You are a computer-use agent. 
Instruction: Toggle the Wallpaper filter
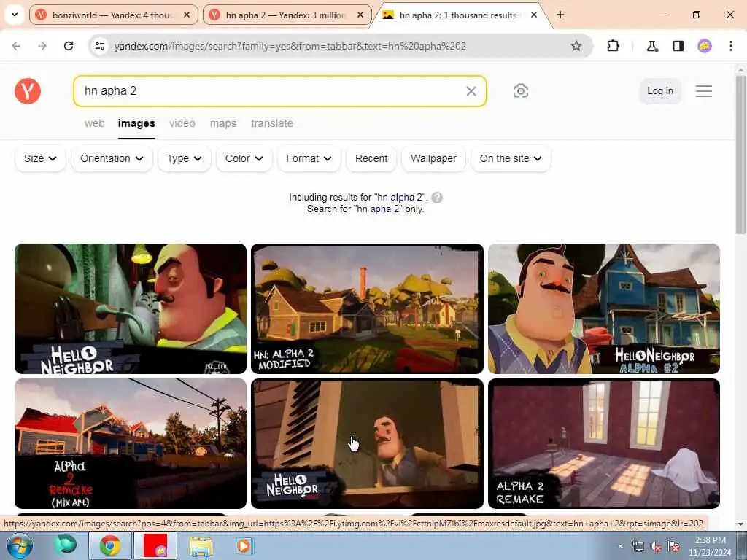tap(433, 158)
